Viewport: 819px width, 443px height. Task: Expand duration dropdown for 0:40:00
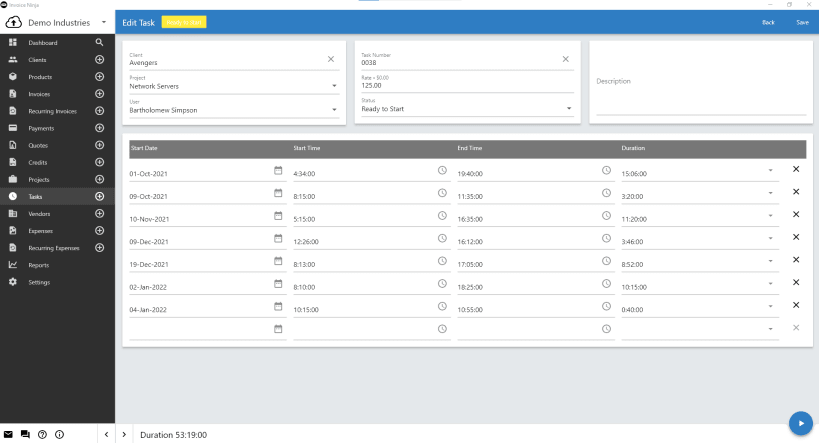pos(770,306)
